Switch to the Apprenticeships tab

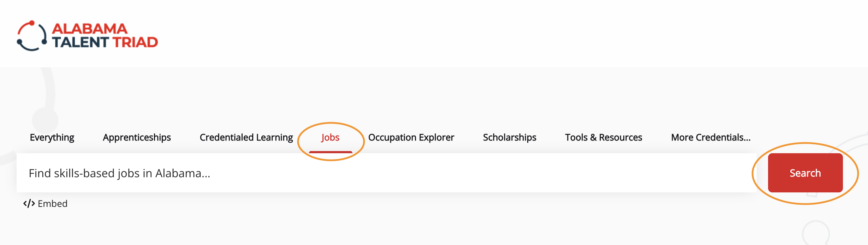[x=137, y=137]
